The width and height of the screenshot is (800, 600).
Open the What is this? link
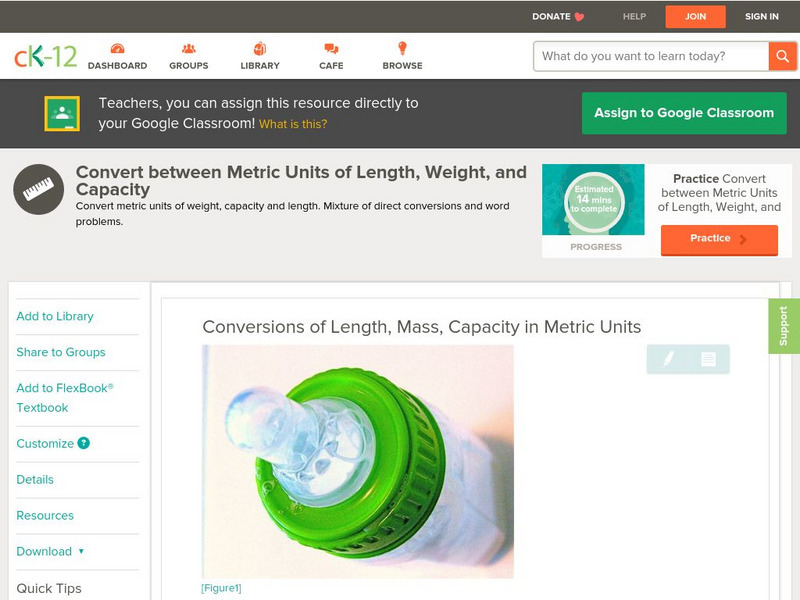293,124
